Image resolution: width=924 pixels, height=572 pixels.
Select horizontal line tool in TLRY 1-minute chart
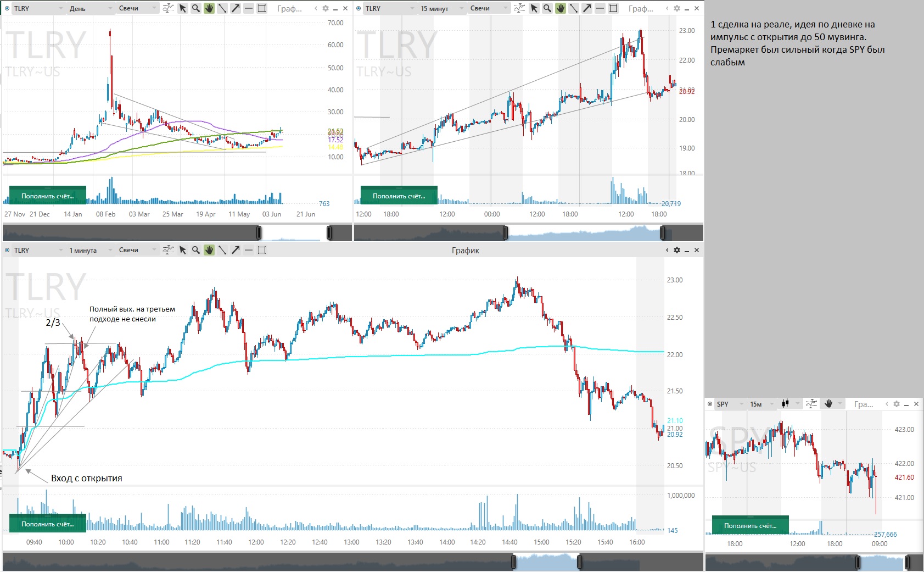[249, 250]
